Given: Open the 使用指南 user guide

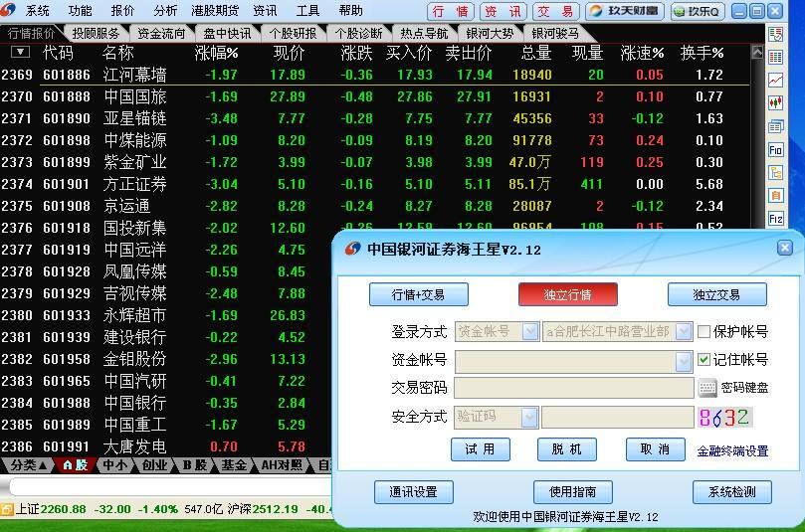Looking at the screenshot, I should (x=572, y=492).
